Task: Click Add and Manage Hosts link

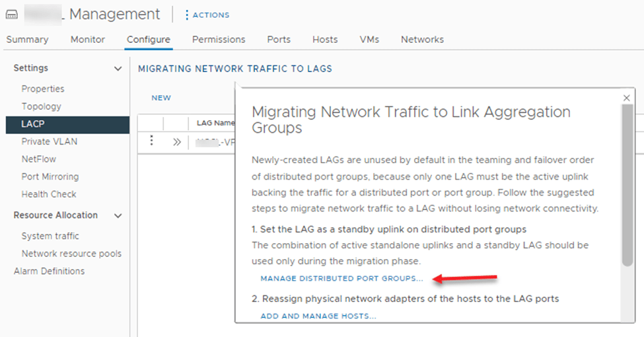Action: pyautogui.click(x=318, y=317)
